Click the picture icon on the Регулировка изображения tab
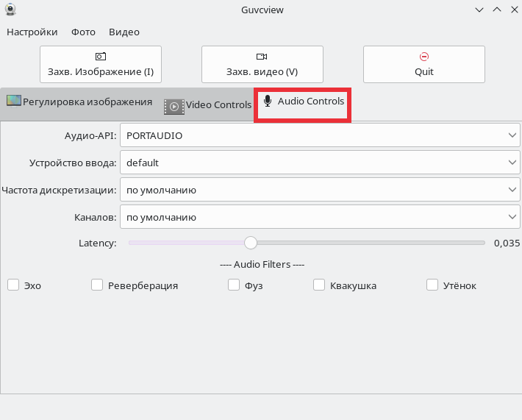 [14, 101]
